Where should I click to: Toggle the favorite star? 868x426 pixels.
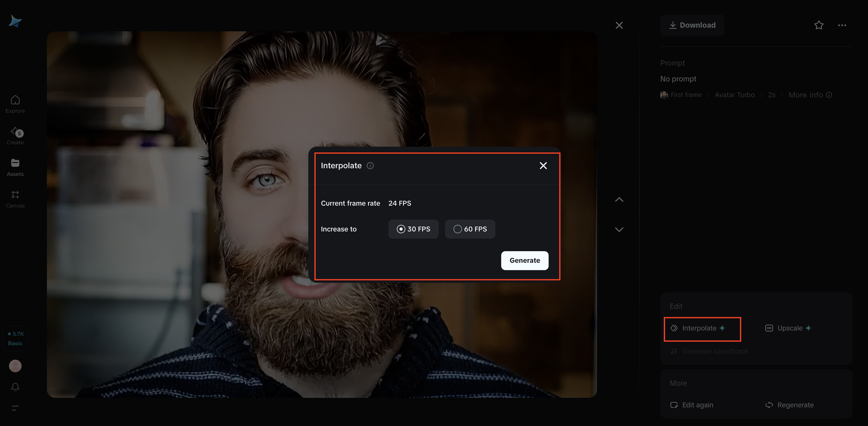coord(819,25)
